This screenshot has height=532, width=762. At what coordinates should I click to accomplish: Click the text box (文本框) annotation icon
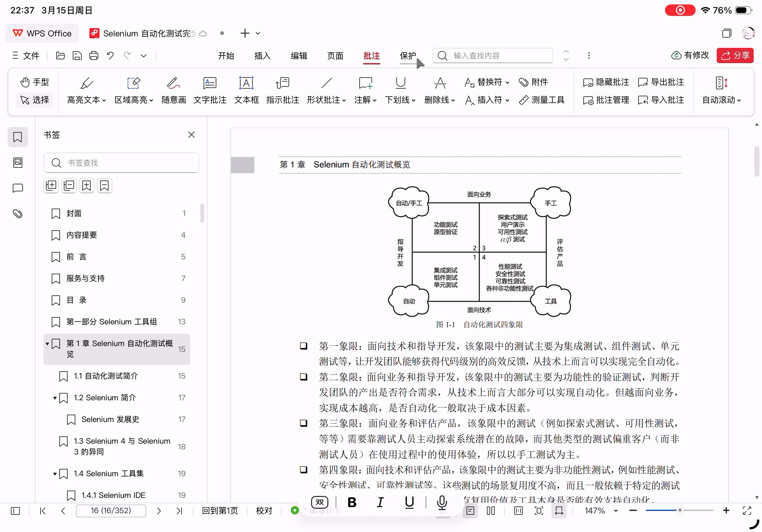pos(246,83)
